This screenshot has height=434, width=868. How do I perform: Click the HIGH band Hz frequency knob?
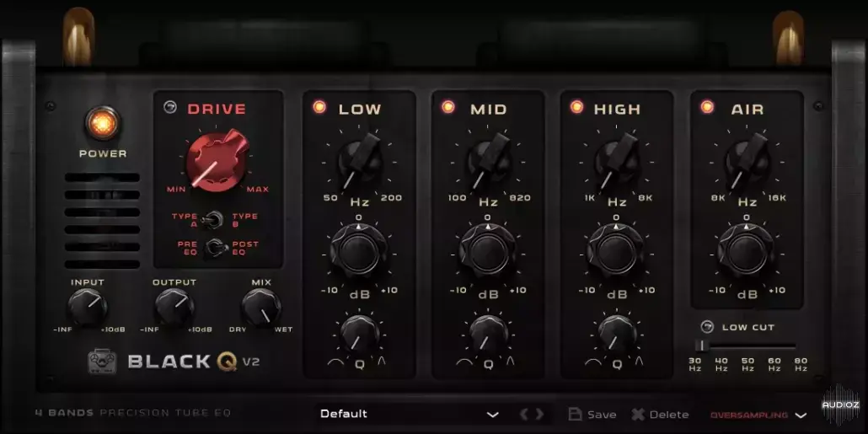pyautogui.click(x=617, y=162)
